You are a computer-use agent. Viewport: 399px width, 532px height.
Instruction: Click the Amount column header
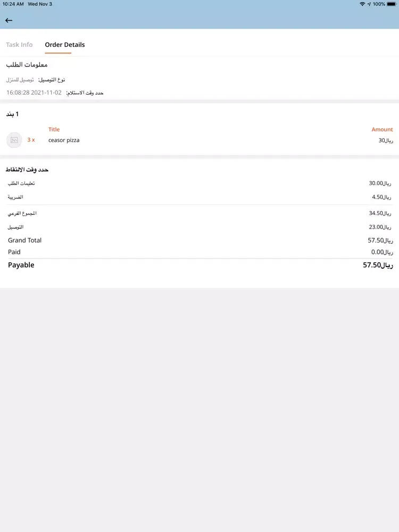[x=382, y=129]
